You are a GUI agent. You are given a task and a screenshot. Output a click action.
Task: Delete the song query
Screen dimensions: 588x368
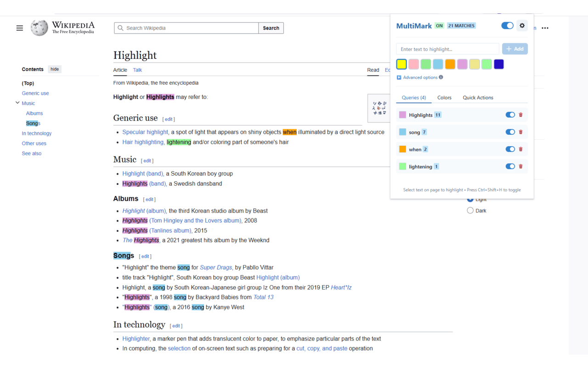(x=520, y=132)
